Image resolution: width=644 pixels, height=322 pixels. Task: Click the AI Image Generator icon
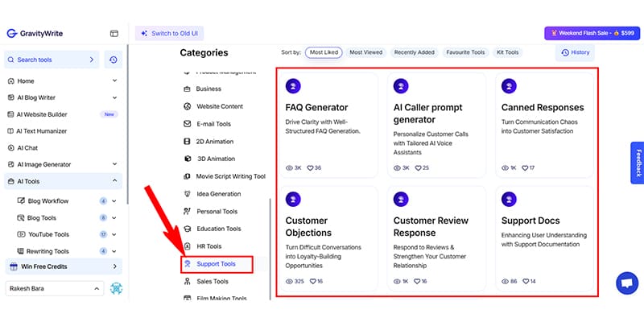[x=10, y=164]
